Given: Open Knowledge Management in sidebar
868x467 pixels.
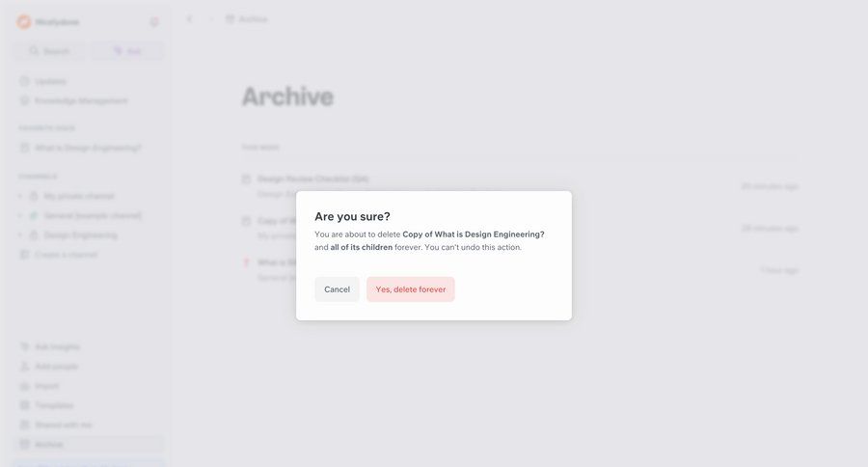Looking at the screenshot, I should (81, 100).
